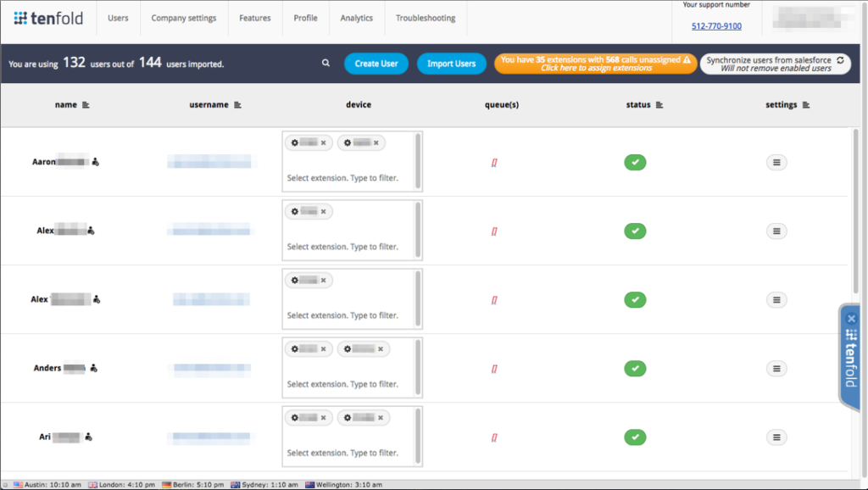Screen dimensions: 868x490
Task: Click the gear icon on Aaron's first extension chip
Action: click(294, 142)
